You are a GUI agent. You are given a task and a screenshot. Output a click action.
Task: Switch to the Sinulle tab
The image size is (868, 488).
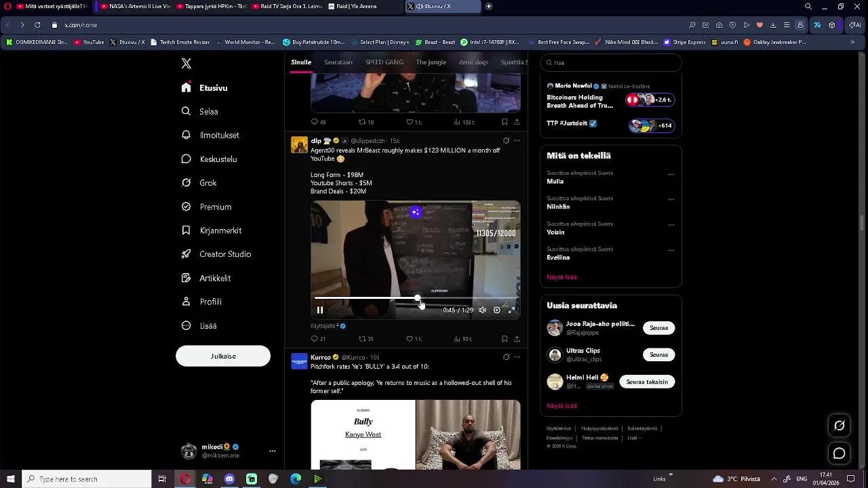[301, 62]
